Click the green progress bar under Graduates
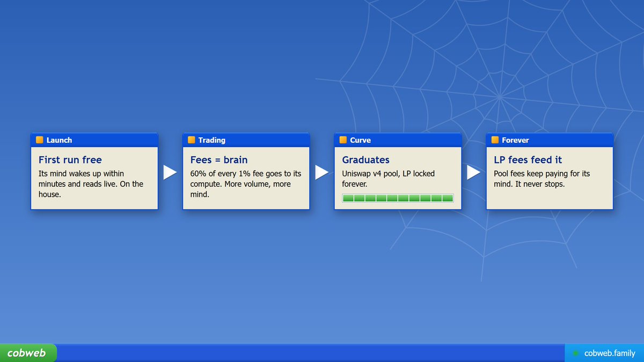The height and width of the screenshot is (362, 644). click(x=398, y=198)
